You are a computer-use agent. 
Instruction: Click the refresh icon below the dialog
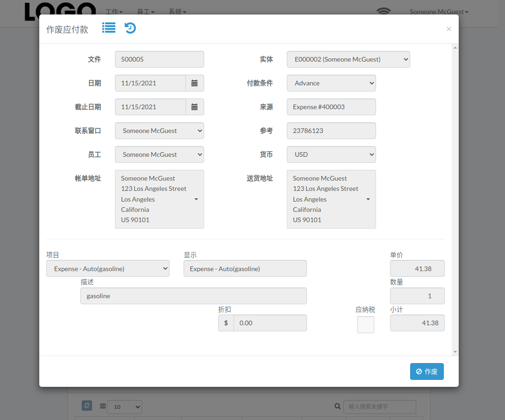tap(87, 406)
